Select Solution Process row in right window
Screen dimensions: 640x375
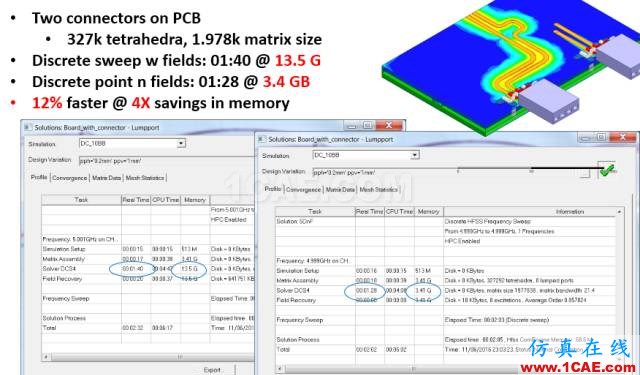pyautogui.click(x=446, y=340)
